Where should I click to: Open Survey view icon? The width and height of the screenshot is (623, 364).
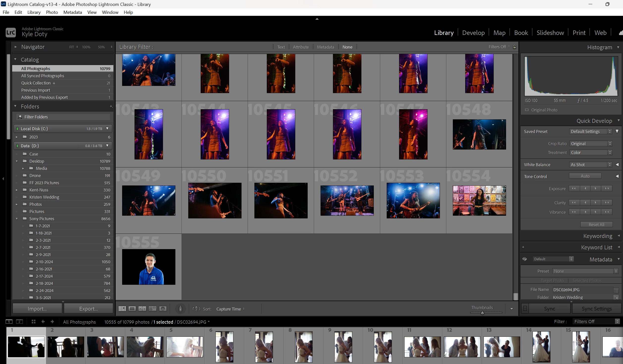tap(152, 309)
